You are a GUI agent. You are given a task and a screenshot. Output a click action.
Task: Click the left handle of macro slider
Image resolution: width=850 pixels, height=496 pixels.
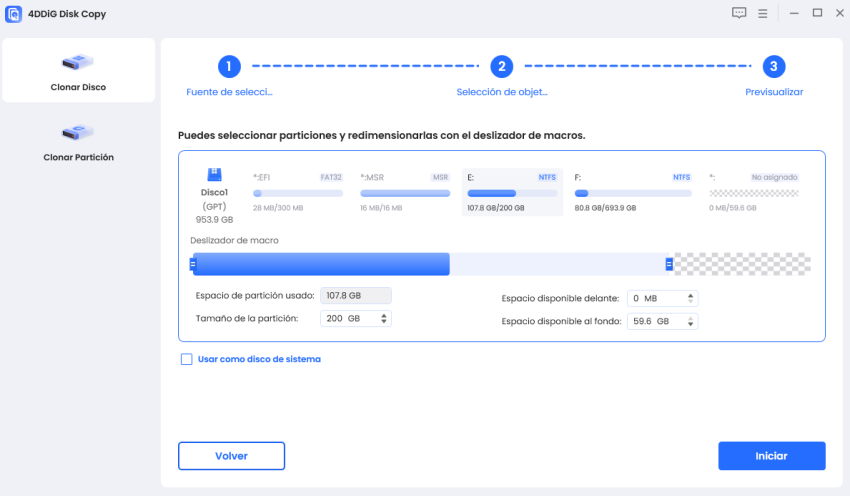193,264
